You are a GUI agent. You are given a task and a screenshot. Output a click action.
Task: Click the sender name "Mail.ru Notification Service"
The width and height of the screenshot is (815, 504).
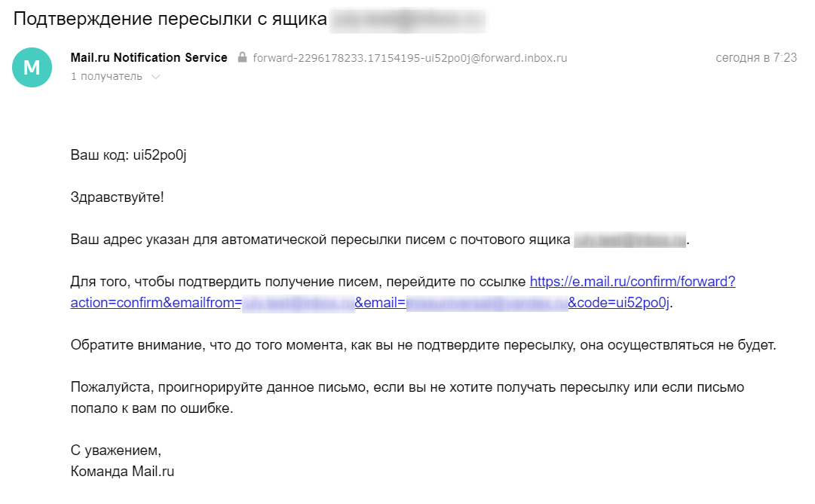coord(149,58)
